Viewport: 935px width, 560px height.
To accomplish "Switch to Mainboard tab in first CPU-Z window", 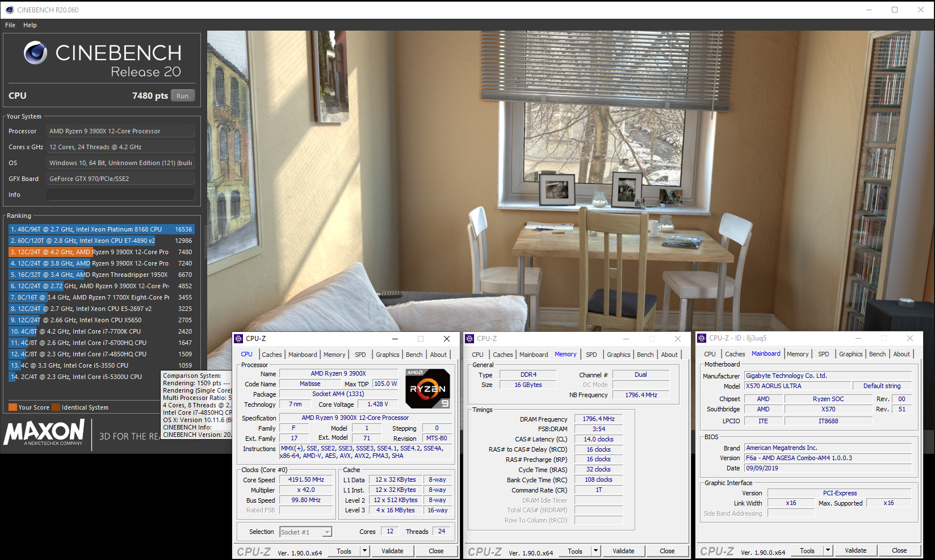I will (x=303, y=355).
